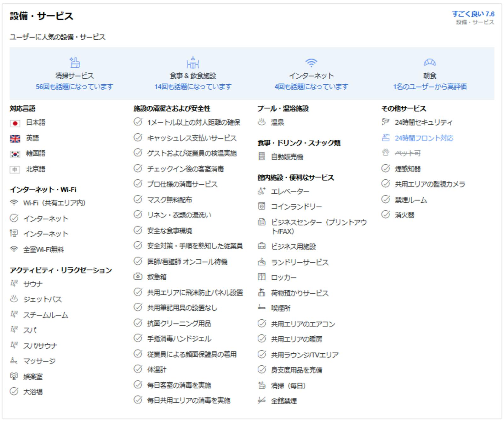This screenshot has height=421, width=504.
Task: Click the 禁煙ルーム text
Action: [x=411, y=200]
